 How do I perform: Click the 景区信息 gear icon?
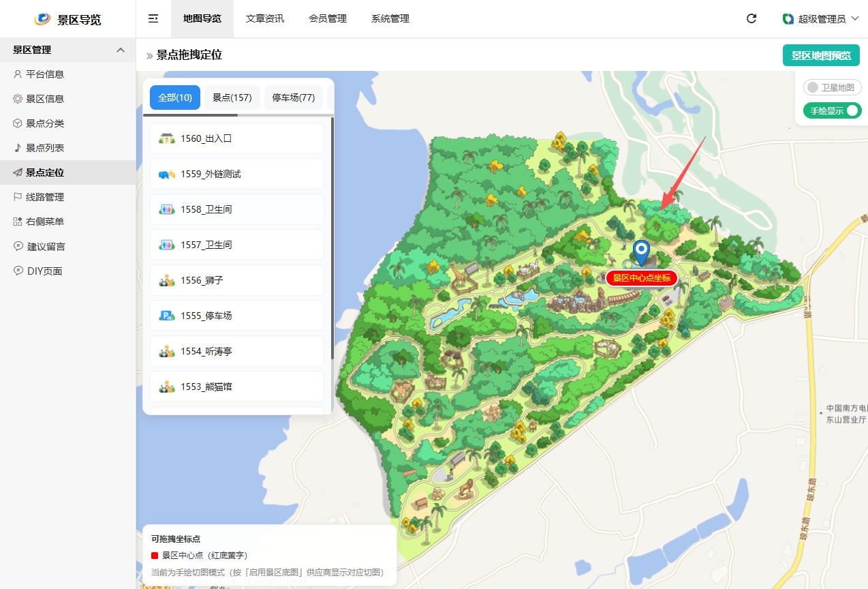click(18, 99)
